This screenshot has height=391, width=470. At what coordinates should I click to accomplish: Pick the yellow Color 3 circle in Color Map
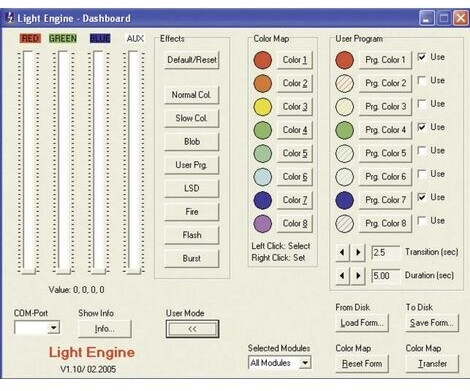(x=263, y=107)
